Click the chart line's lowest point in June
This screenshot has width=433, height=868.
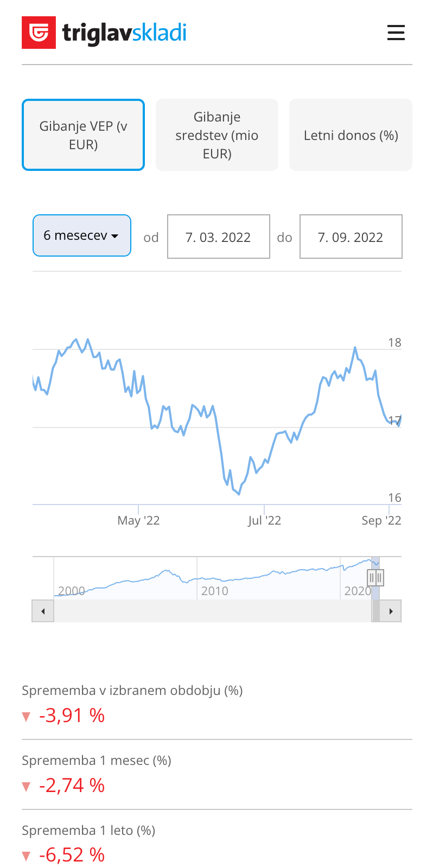pyautogui.click(x=239, y=494)
